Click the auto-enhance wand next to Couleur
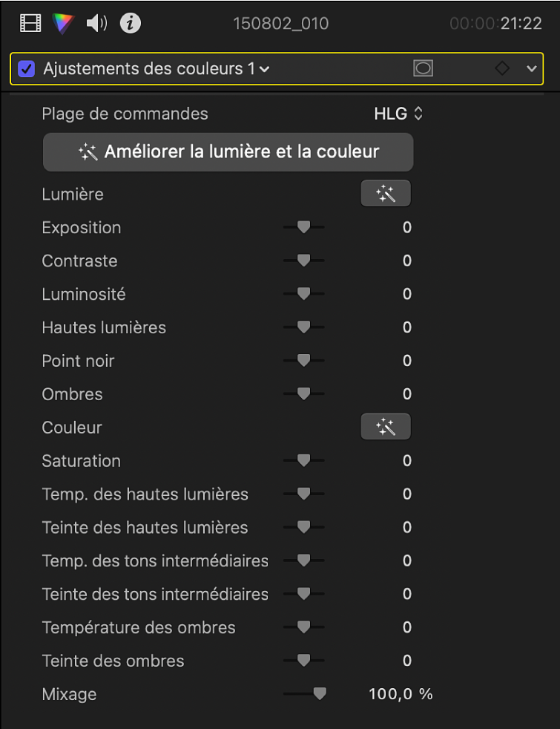Viewport: 560px width, 729px height. coord(385,426)
